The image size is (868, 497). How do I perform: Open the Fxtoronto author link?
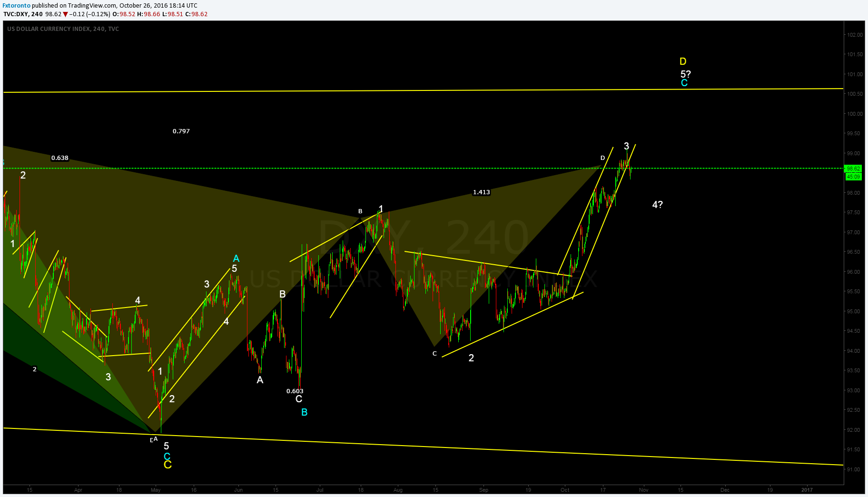(x=17, y=6)
